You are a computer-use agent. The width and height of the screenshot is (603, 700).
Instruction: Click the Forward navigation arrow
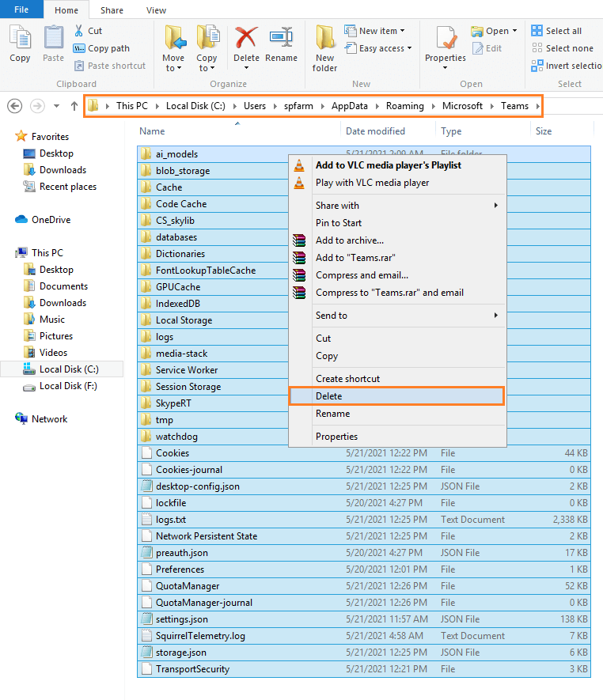click(x=37, y=106)
